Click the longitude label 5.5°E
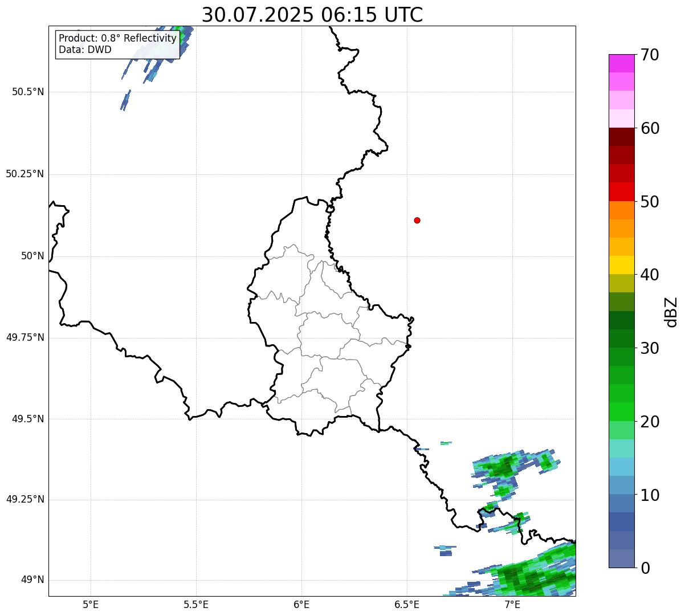The image size is (685, 616). pos(196,605)
